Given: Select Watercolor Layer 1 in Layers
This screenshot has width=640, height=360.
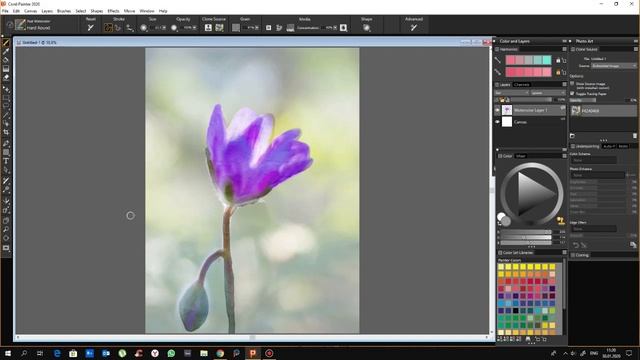Looking at the screenshot, I should click(531, 110).
